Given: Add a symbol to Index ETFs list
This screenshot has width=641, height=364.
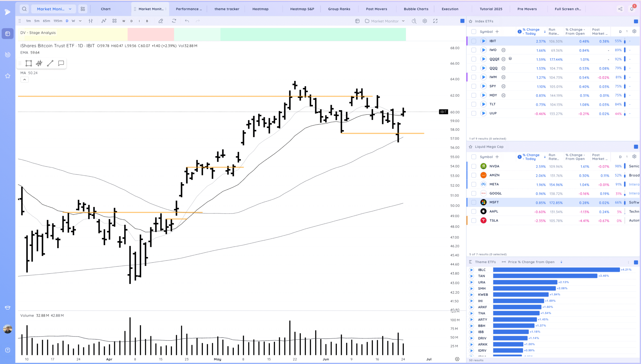Looking at the screenshot, I should [x=497, y=32].
